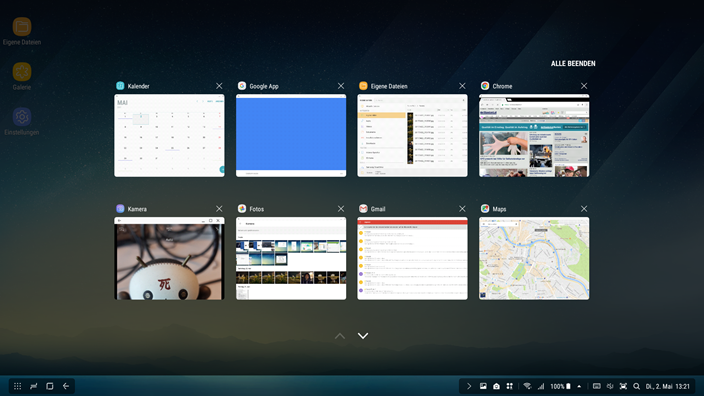This screenshot has height=396, width=704.
Task: Click the Kamera icon in card header
Action: click(120, 209)
